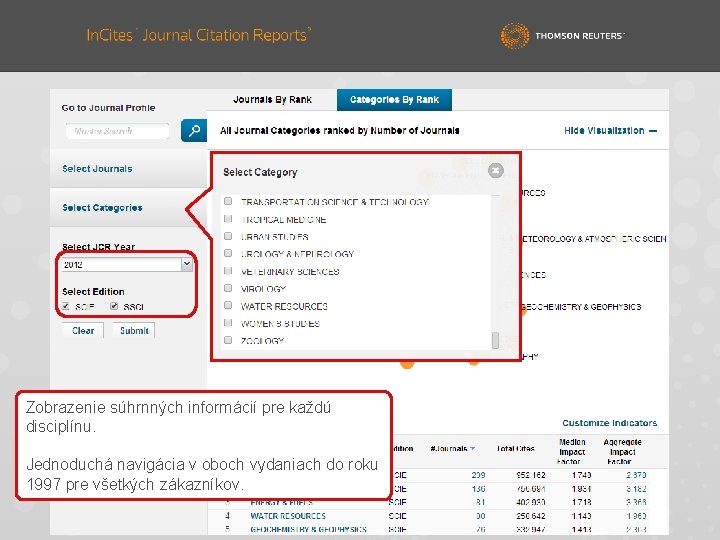The height and width of the screenshot is (540, 720).
Task: Close the Select Category popup
Action: coord(495,171)
